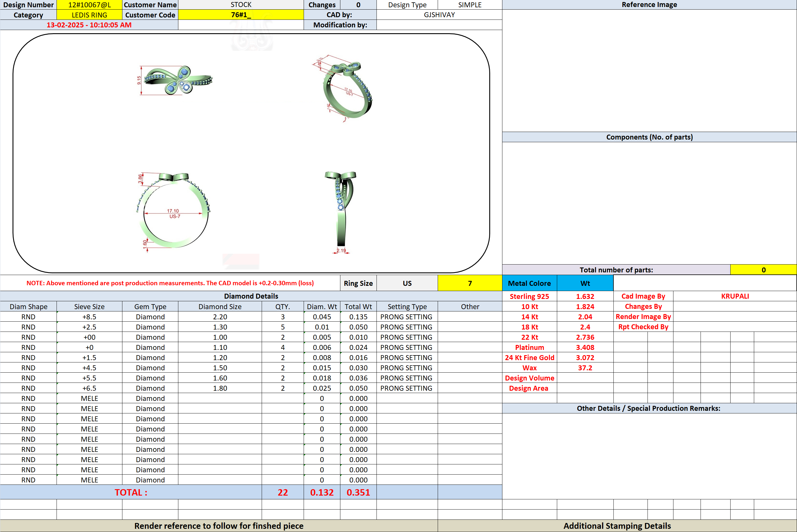Click the side ring view with 2.19 width

341,212
